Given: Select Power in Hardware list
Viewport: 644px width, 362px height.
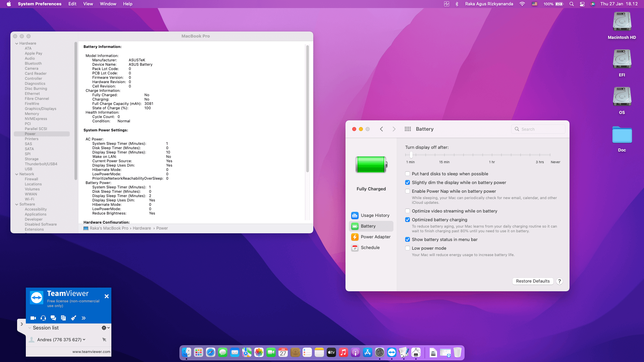Looking at the screenshot, I should (x=42, y=134).
